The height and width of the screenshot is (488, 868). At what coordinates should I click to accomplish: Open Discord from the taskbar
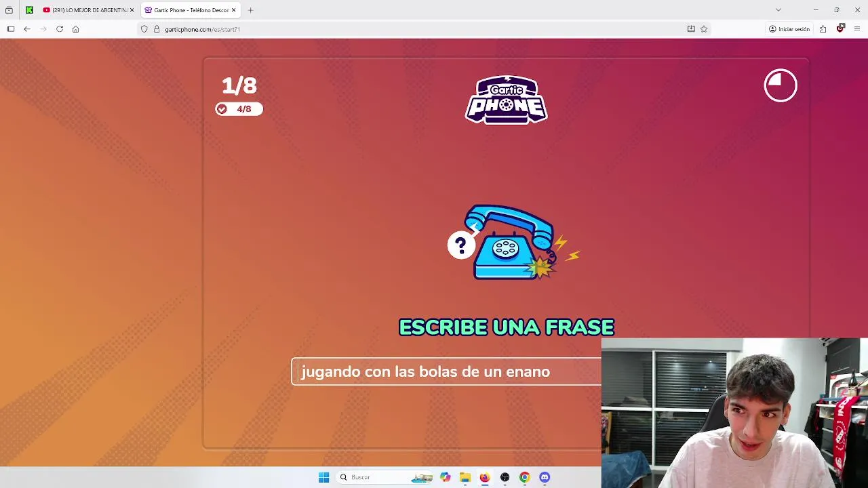(x=545, y=477)
